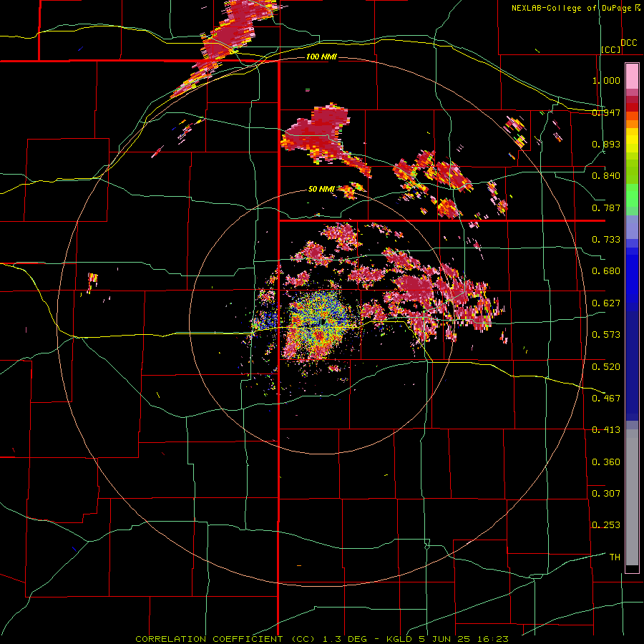
Task: Select the 0.360 scale value
Action: click(x=606, y=462)
